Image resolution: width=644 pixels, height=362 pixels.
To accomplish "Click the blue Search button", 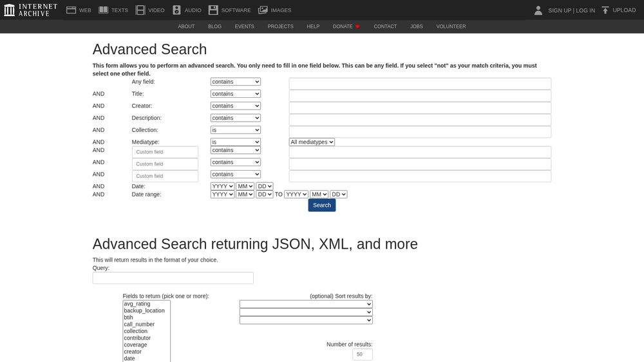I will [x=322, y=205].
